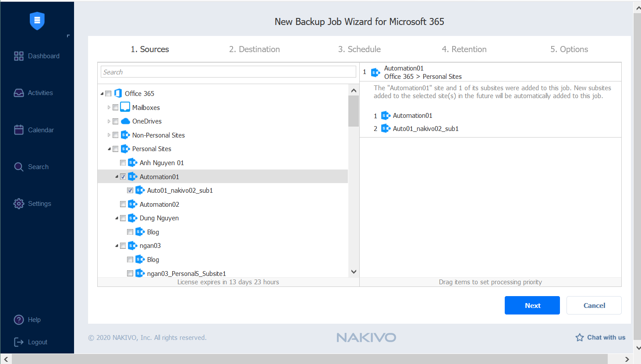641x364 pixels.
Task: Open Dashboard grid icon in sidebar
Action: pos(19,56)
